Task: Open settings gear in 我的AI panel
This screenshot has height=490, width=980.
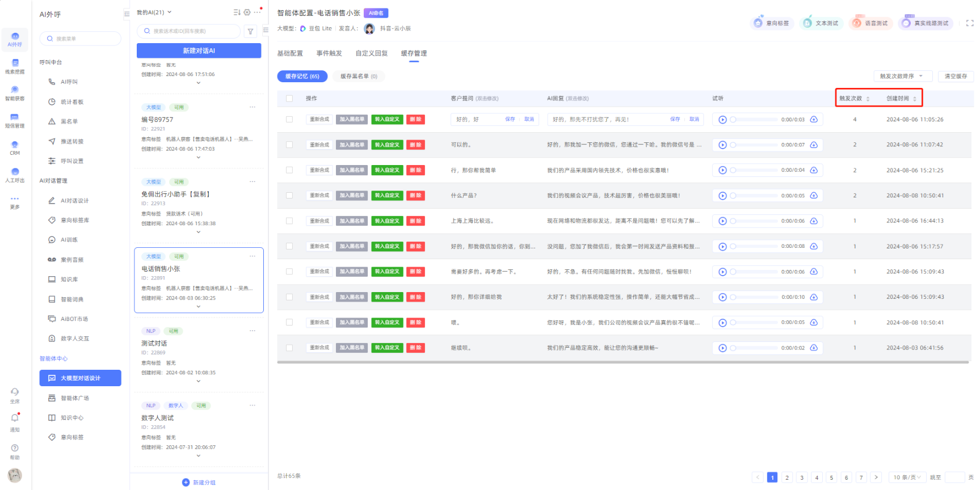Action: tap(247, 12)
